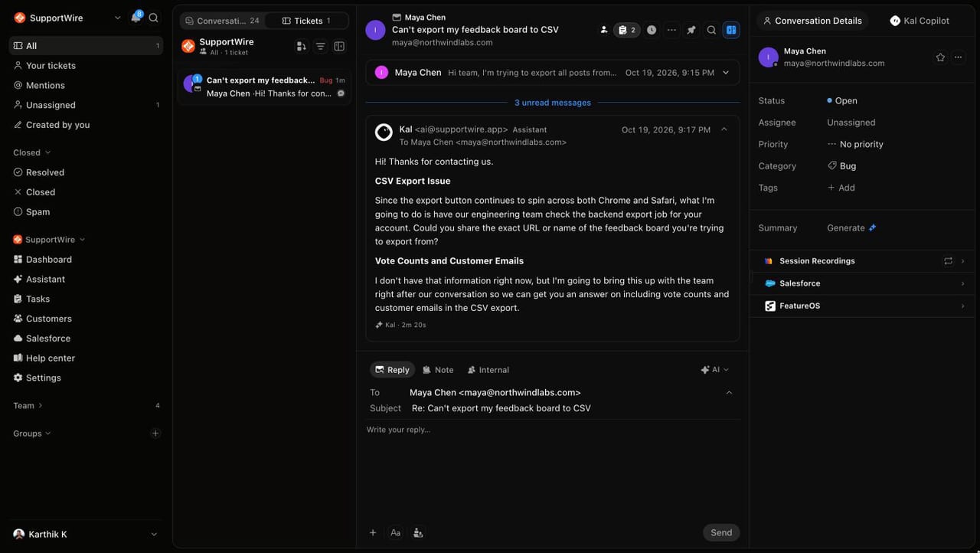This screenshot has width=980, height=553.
Task: Add a new group with plus icon
Action: (155, 434)
